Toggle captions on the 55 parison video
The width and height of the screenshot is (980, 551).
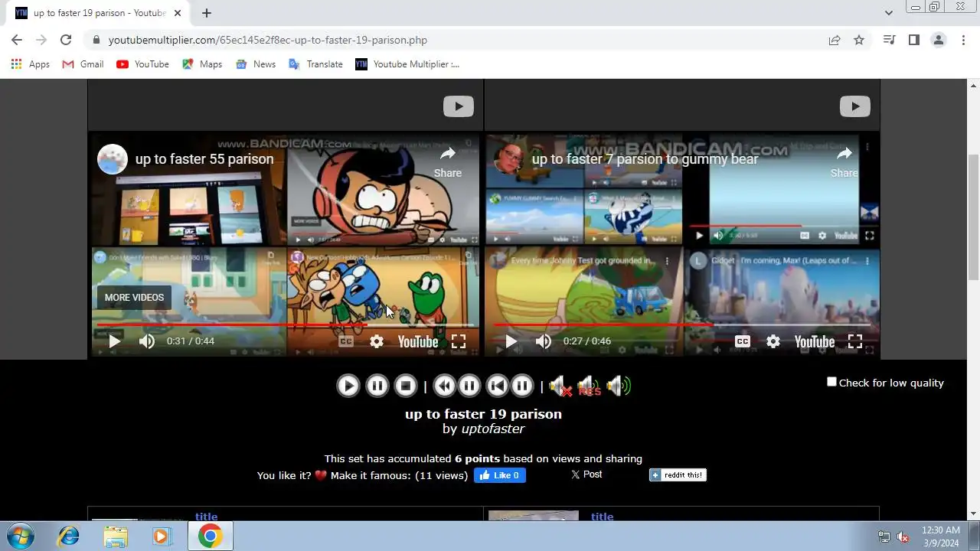click(346, 341)
